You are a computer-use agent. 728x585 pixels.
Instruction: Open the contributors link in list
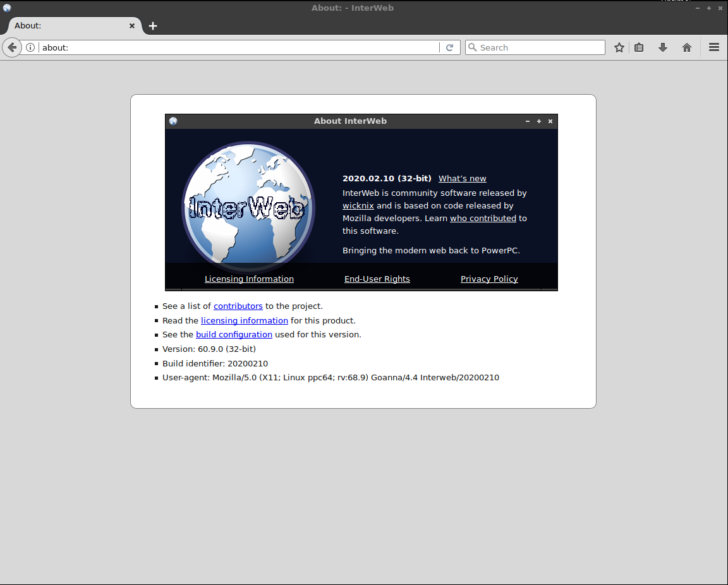[238, 306]
